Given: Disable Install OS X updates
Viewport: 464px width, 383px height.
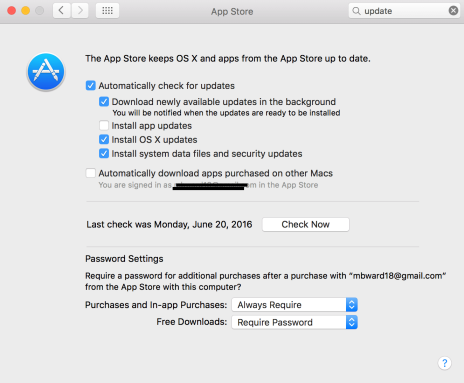Looking at the screenshot, I should click(x=104, y=139).
